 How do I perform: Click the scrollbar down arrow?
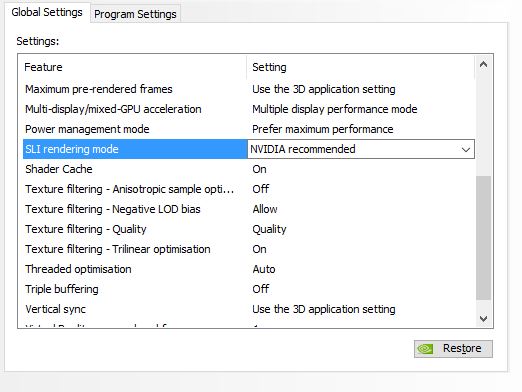pos(483,319)
